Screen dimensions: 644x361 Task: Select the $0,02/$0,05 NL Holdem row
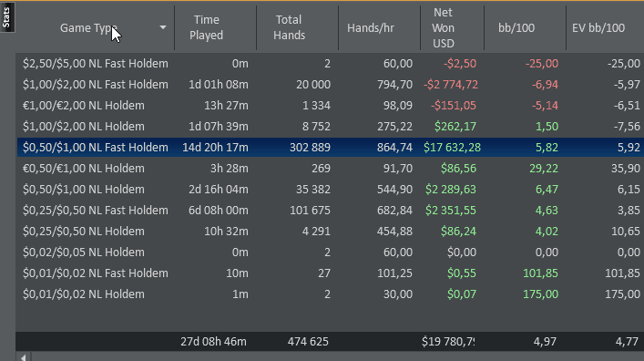click(331, 252)
